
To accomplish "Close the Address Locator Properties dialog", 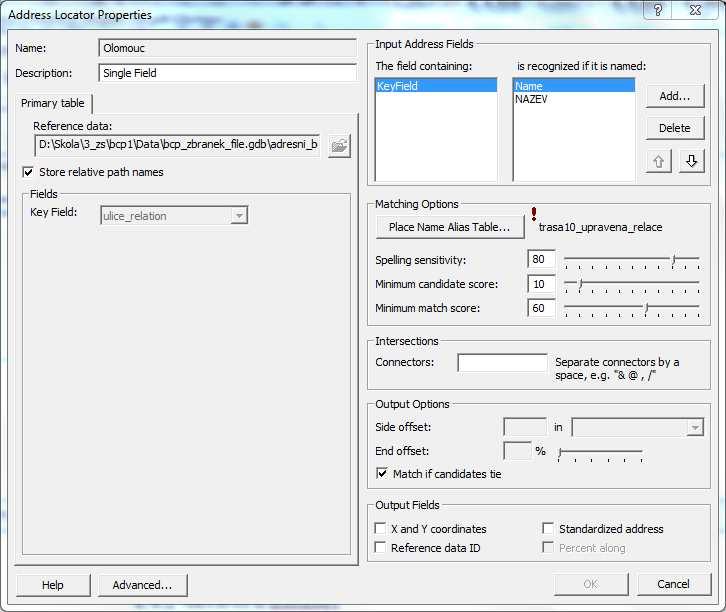I will 696,10.
